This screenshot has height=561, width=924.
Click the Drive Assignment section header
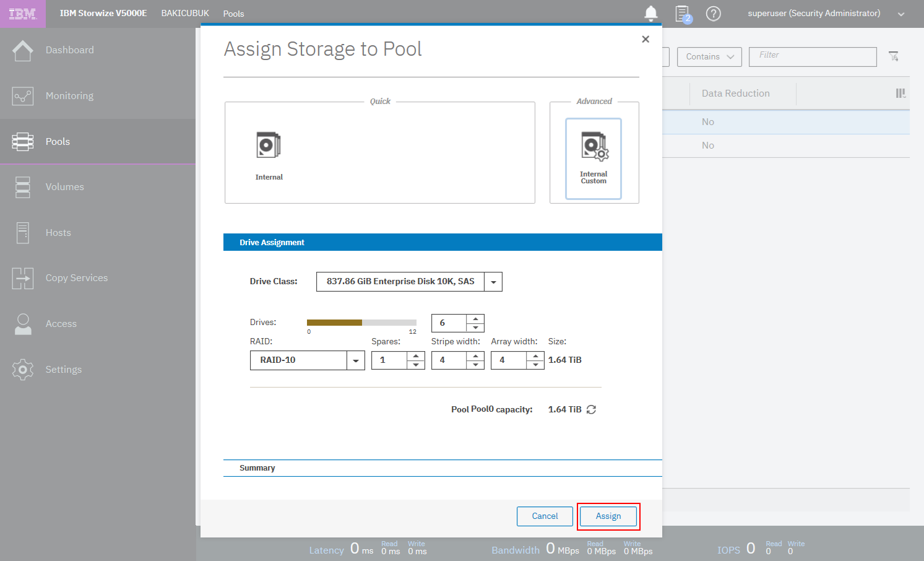click(x=443, y=242)
